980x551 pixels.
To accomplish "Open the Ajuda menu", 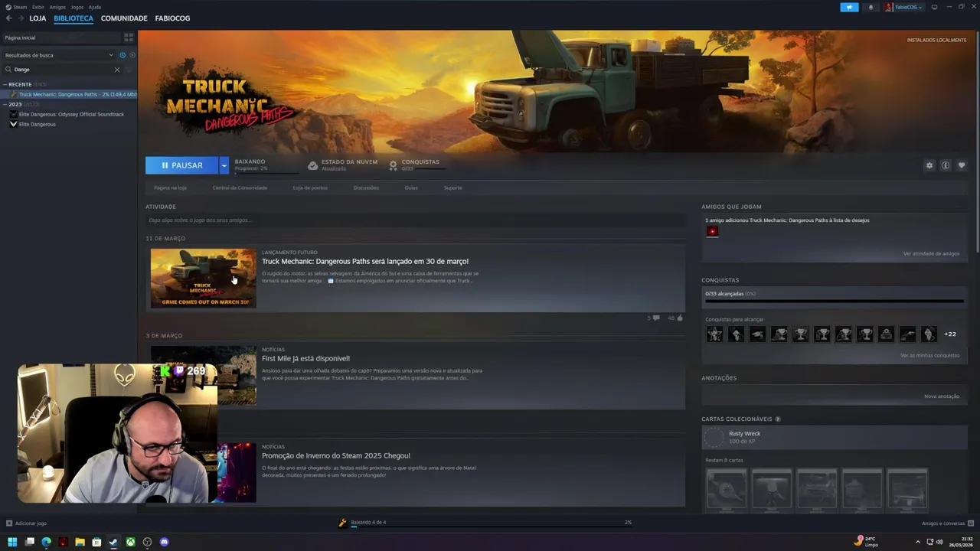I will (x=95, y=7).
